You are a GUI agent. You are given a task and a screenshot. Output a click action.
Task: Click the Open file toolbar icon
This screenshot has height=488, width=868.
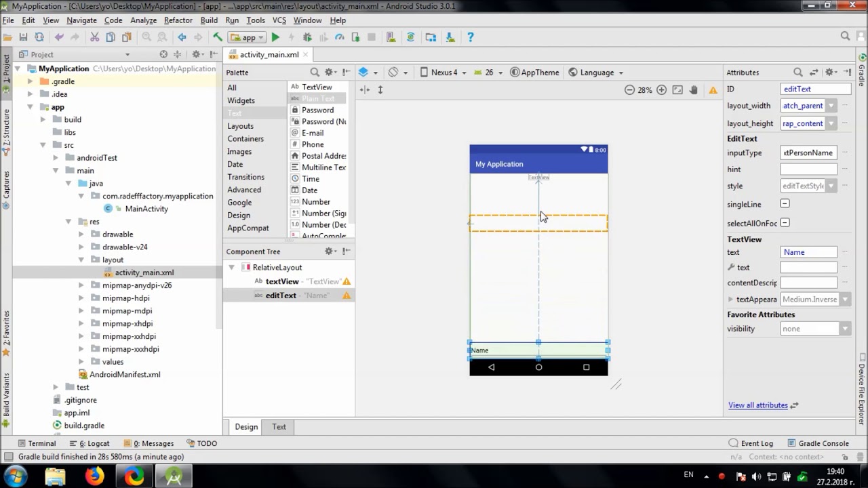pos(7,37)
